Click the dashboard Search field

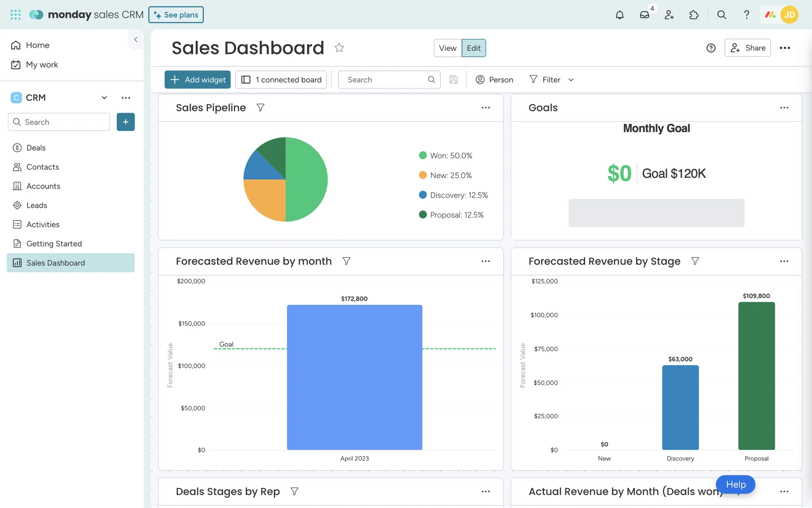(385, 80)
